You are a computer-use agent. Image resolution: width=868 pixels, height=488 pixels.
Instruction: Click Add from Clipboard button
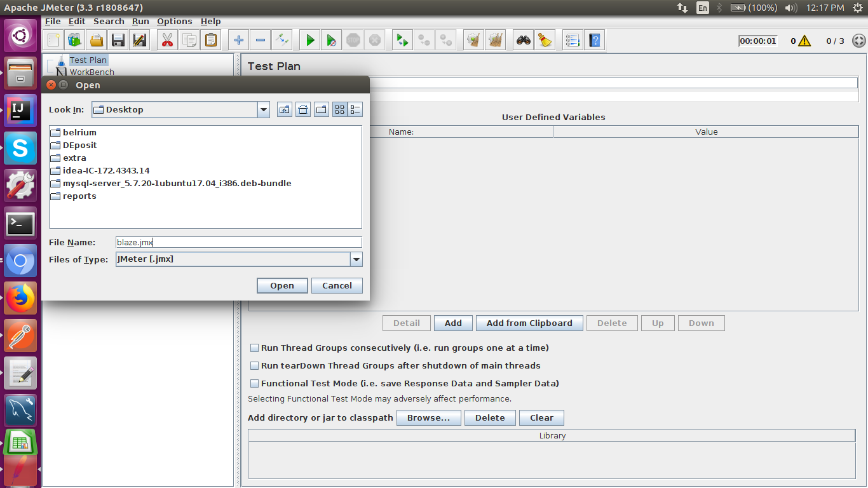click(x=529, y=323)
